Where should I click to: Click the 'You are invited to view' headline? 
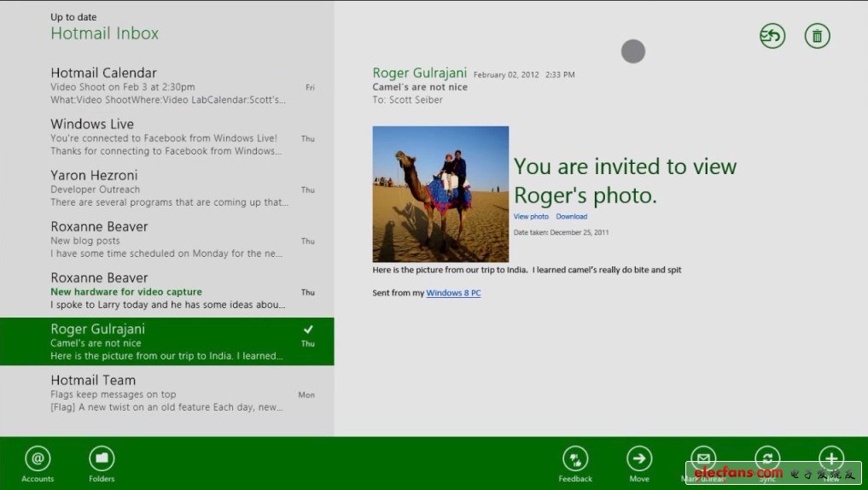625,166
